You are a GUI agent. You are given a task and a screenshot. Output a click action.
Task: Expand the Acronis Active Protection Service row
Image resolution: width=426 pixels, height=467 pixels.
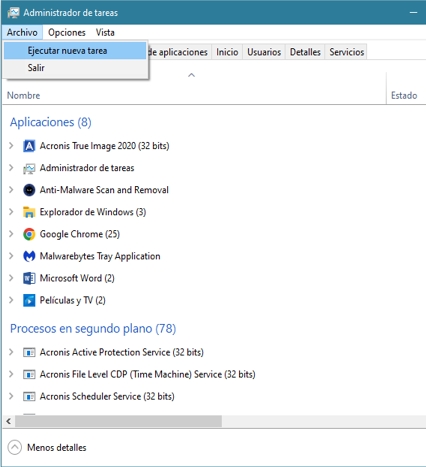[11, 352]
